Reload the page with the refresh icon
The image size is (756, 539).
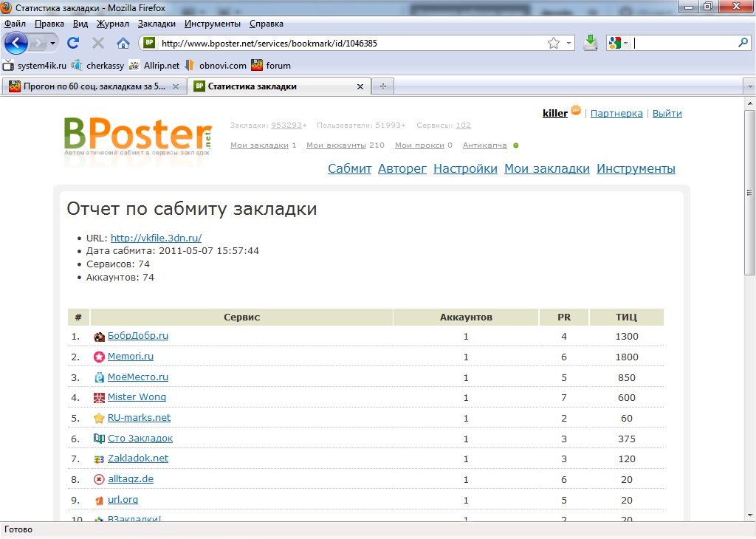click(73, 44)
